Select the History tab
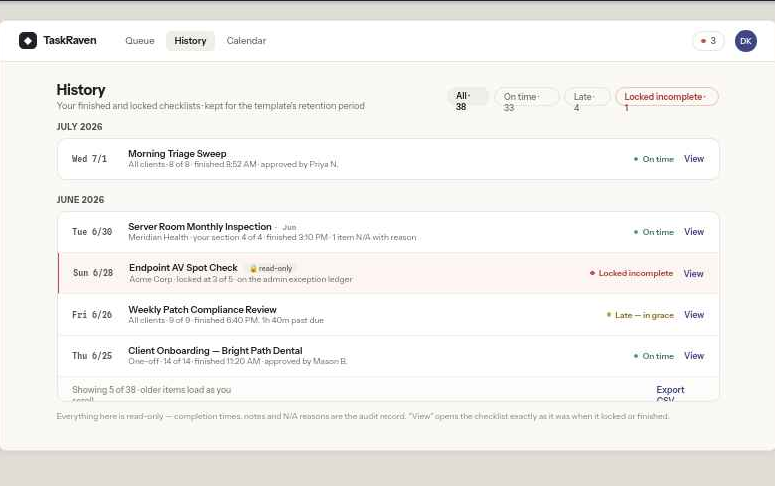Image resolution: width=775 pixels, height=486 pixels. tap(190, 41)
